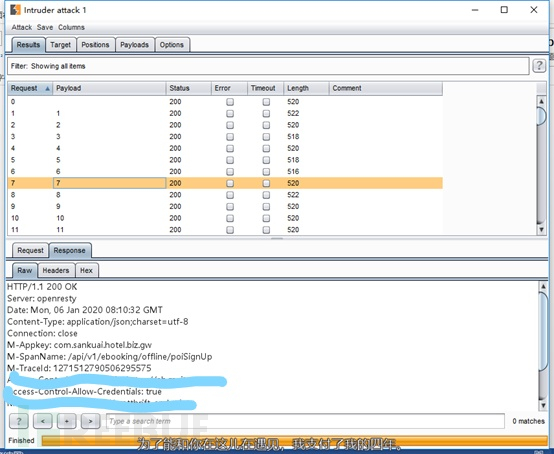Viewport: 554px width, 454px height.
Task: Click results table scroll down arrow
Action: tap(541, 230)
